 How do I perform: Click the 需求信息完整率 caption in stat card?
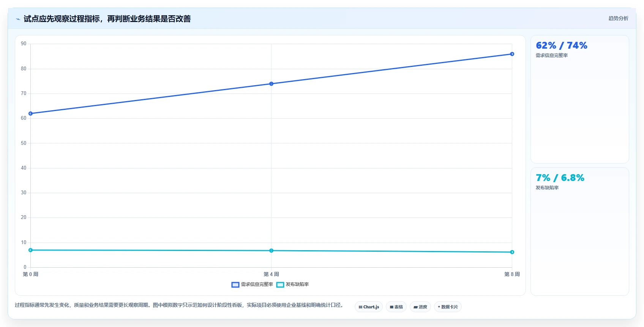click(552, 56)
